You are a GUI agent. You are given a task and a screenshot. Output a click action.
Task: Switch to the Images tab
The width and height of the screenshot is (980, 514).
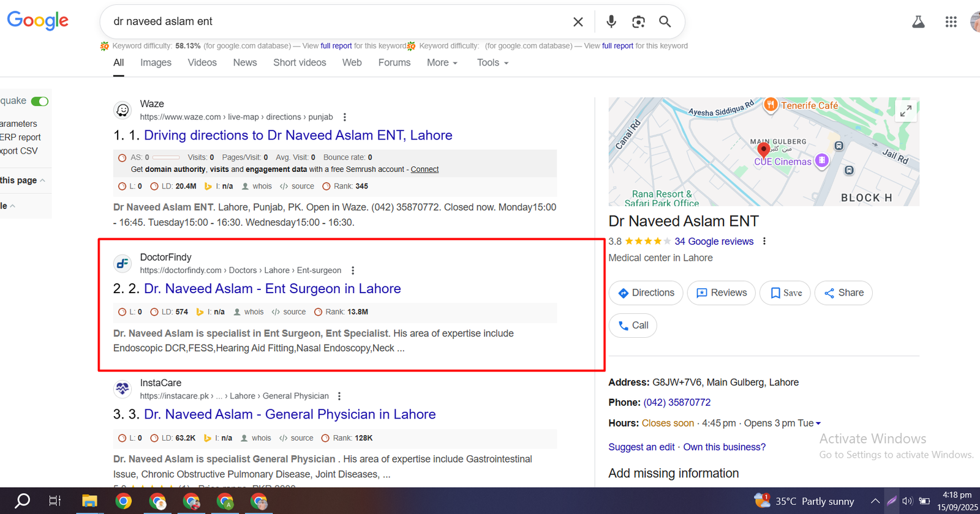156,62
